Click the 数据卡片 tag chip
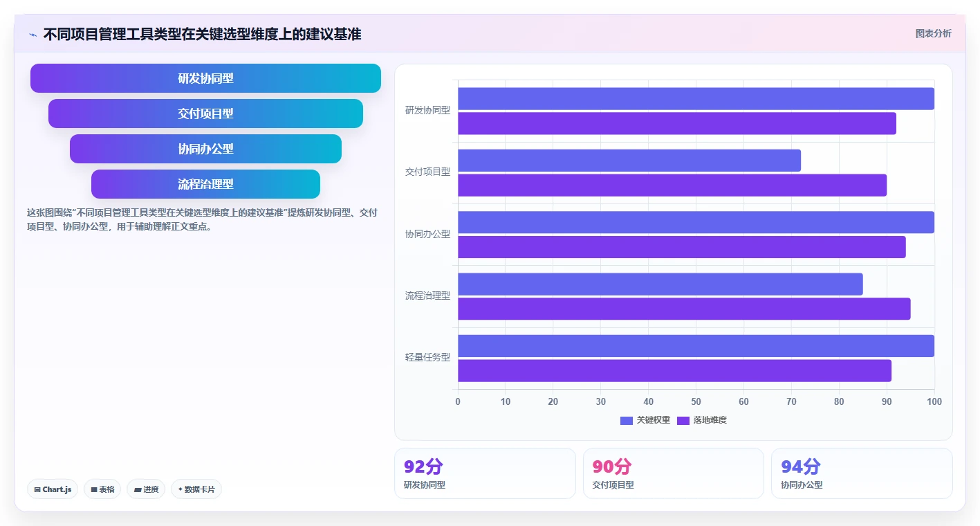Screen dimensions: 980x526 pyautogui.click(x=196, y=489)
